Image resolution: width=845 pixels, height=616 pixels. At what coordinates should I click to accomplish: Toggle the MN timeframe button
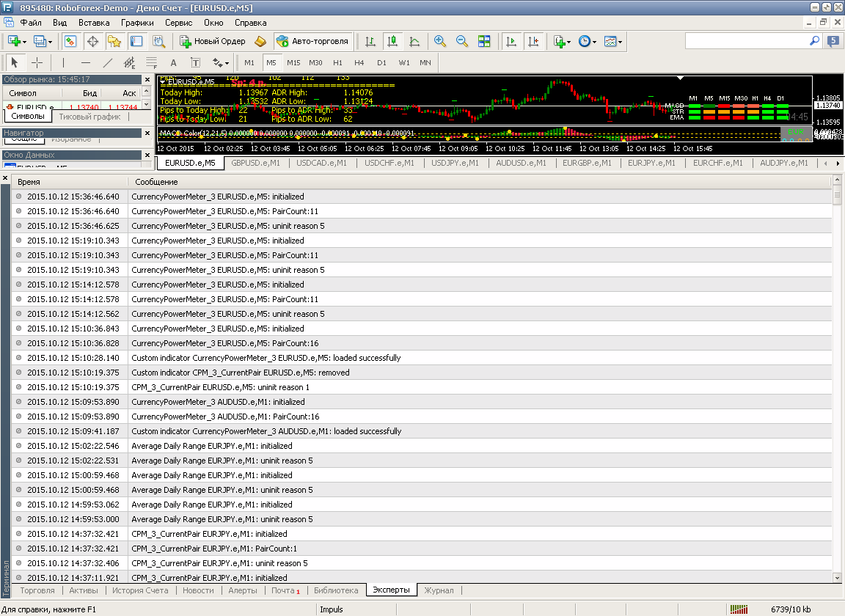(x=425, y=62)
